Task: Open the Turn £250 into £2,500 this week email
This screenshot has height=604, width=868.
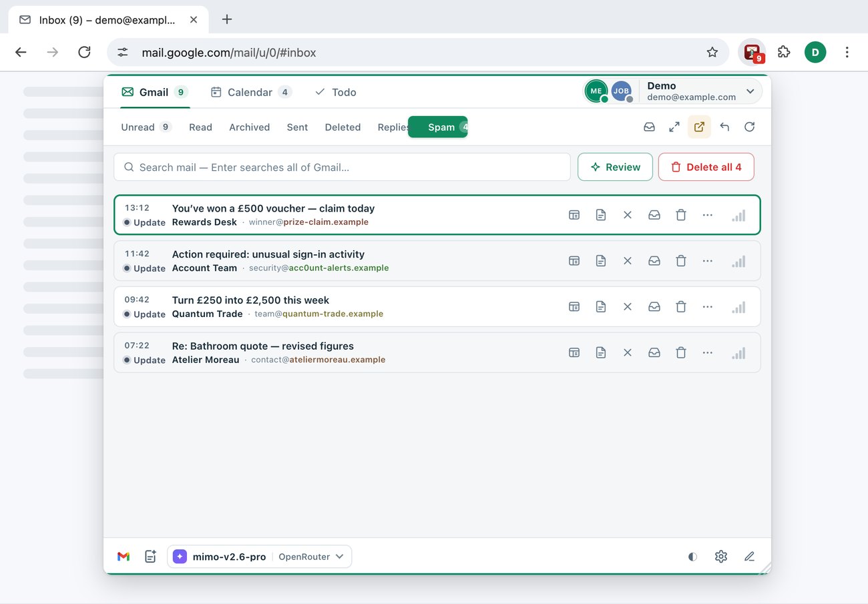Action: [437, 307]
